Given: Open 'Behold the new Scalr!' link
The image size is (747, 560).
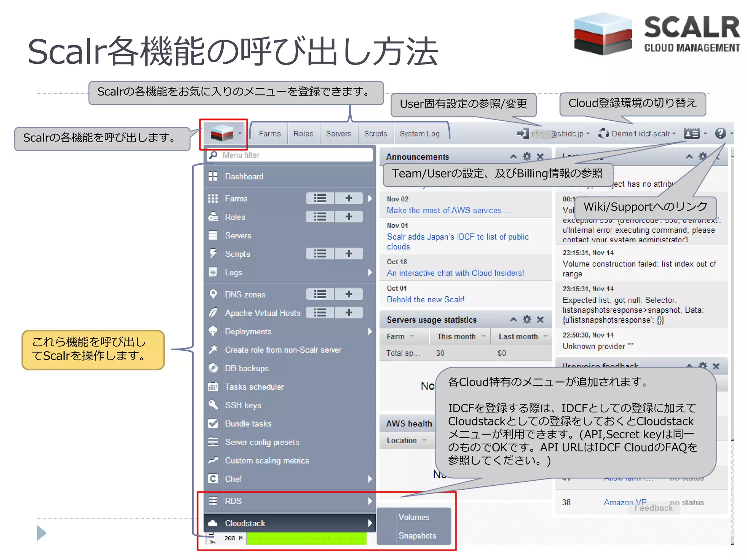Looking at the screenshot, I should pos(425,299).
